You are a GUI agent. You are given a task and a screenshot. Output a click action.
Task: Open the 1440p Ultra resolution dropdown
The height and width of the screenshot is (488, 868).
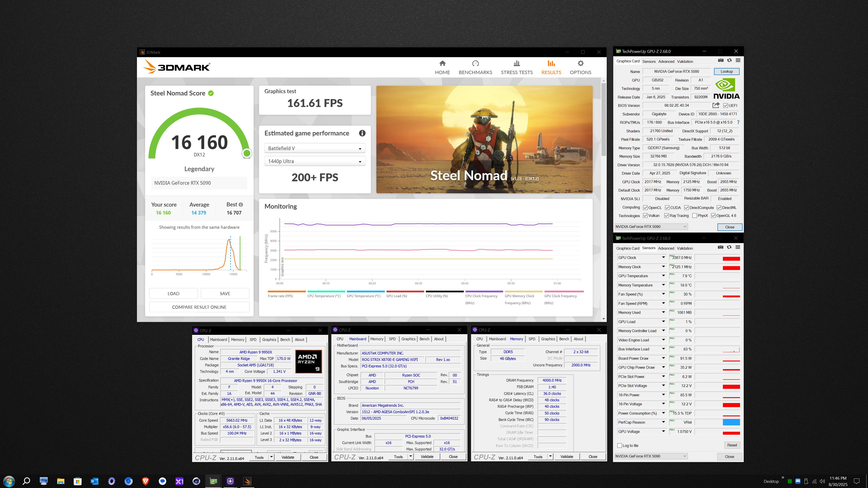pos(315,161)
